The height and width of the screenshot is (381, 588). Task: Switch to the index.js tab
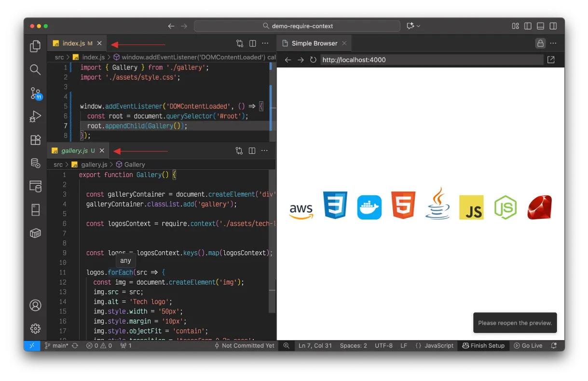click(74, 43)
